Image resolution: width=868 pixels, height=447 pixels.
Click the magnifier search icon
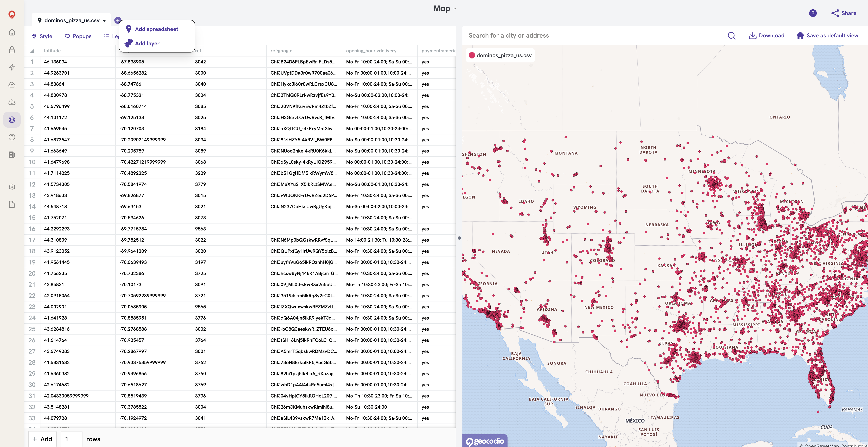(x=731, y=36)
